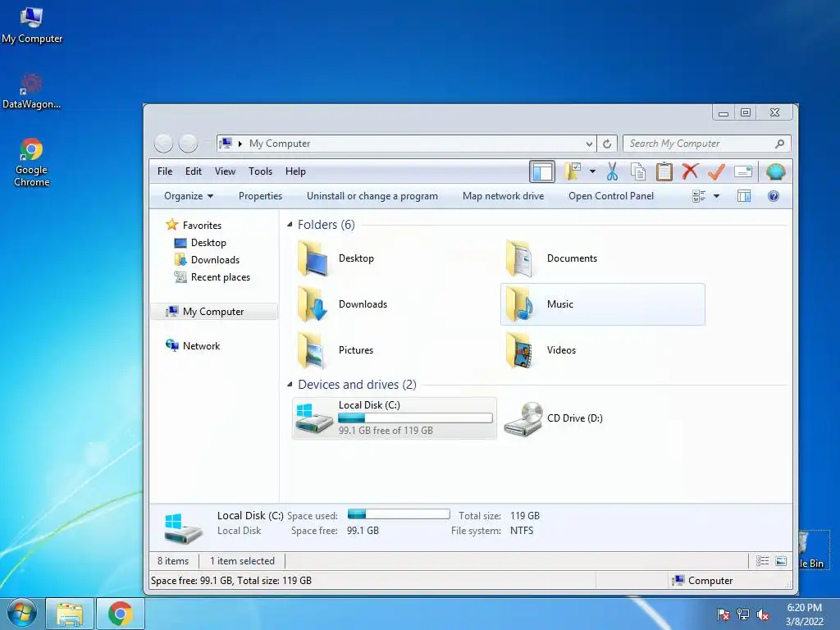The height and width of the screenshot is (630, 840).
Task: Select the Desktop folder icon
Action: point(313,258)
